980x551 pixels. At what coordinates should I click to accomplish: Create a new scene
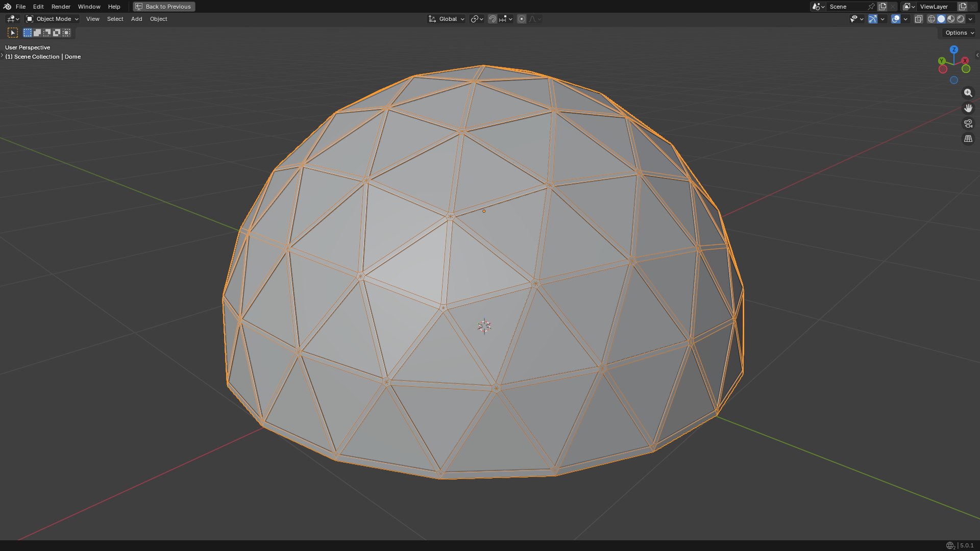pyautogui.click(x=883, y=7)
